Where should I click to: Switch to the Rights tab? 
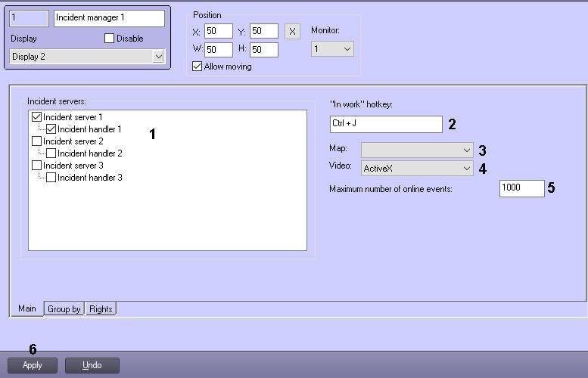[101, 309]
